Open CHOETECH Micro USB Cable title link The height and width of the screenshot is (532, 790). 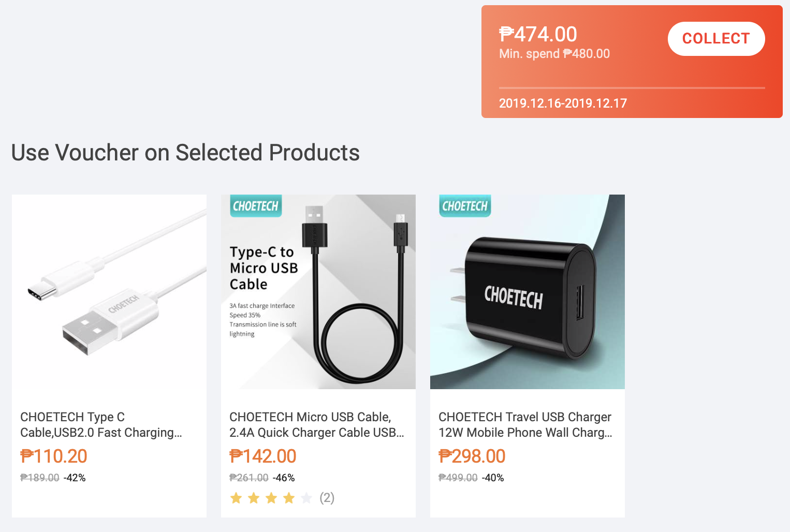[317, 425]
